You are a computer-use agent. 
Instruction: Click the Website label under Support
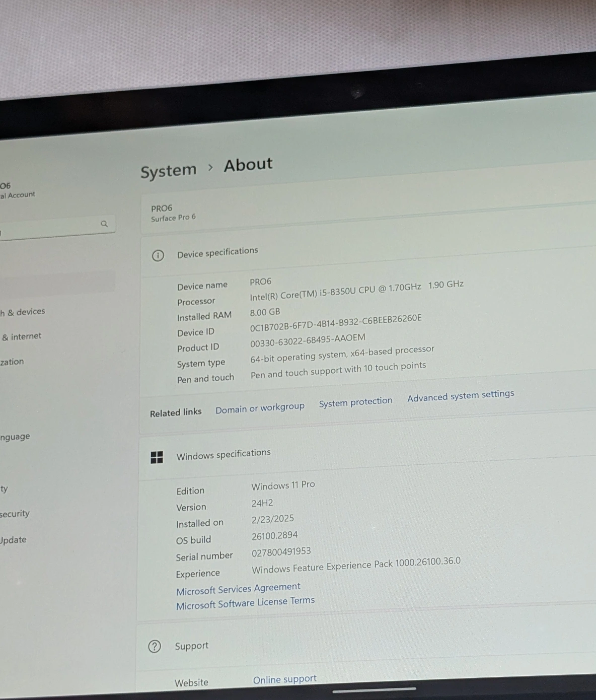(x=191, y=683)
